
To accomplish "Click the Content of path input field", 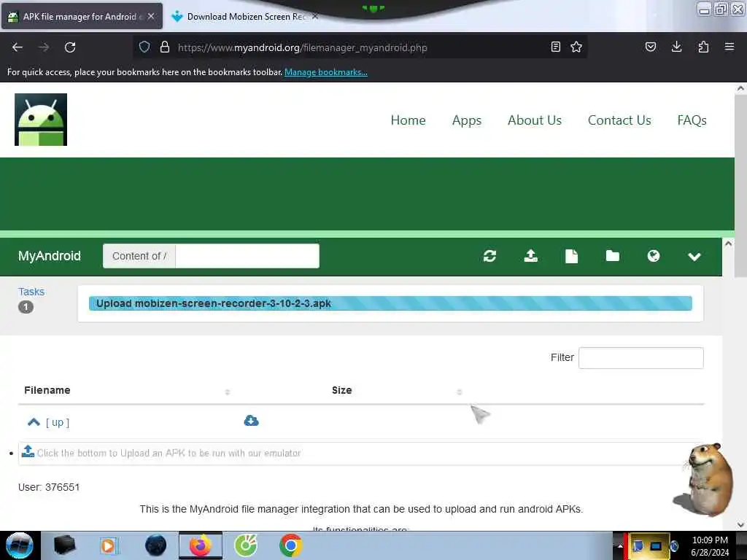I will pyautogui.click(x=247, y=256).
